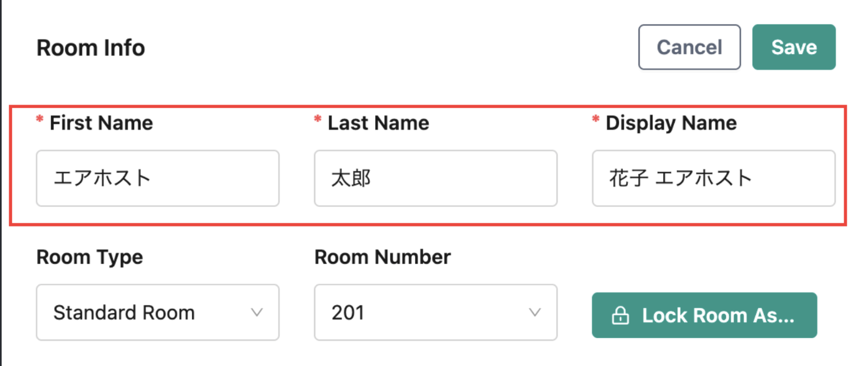Click the lock icon on Lock Room As button
The image size is (868, 366).
(x=621, y=315)
